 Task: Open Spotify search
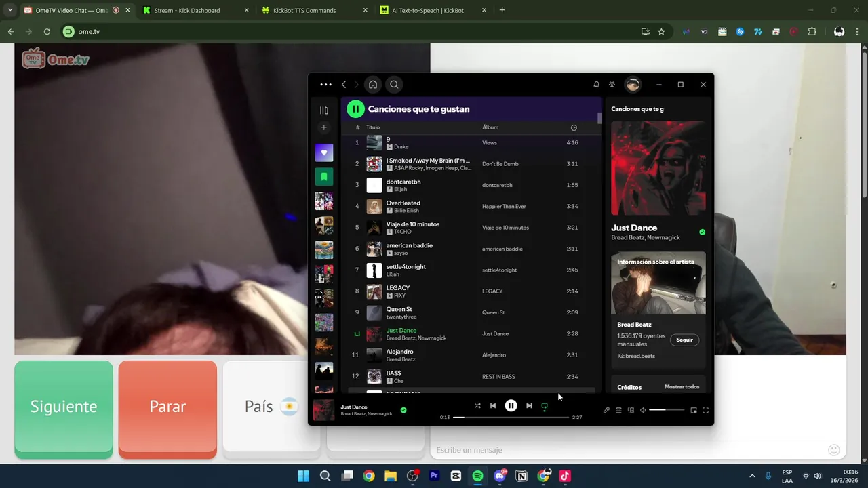tap(394, 85)
